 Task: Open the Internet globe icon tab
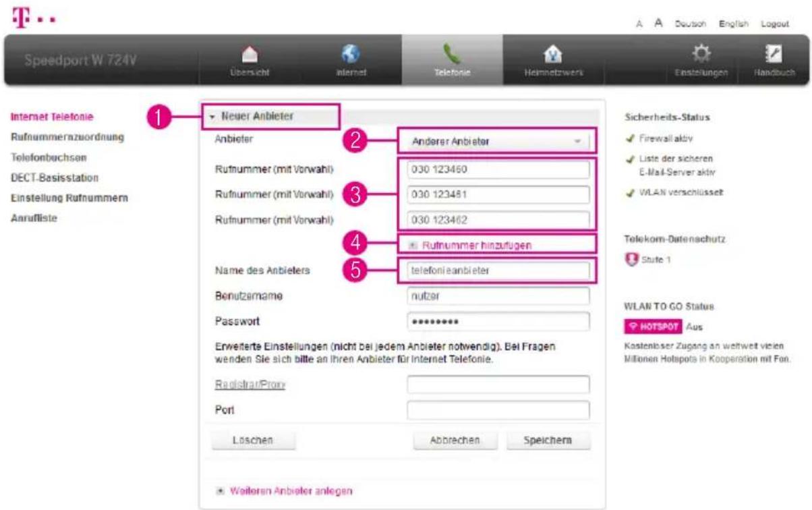coord(351,61)
